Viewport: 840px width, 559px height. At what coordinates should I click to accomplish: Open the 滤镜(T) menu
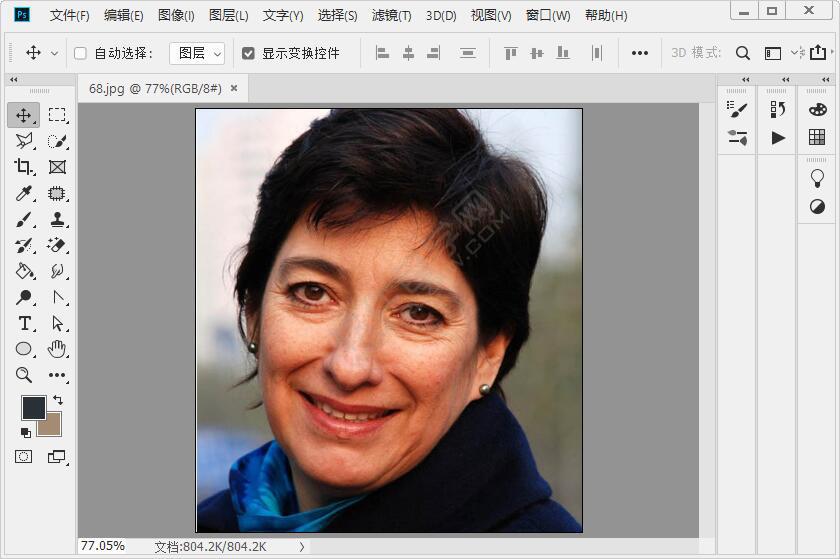[x=392, y=16]
